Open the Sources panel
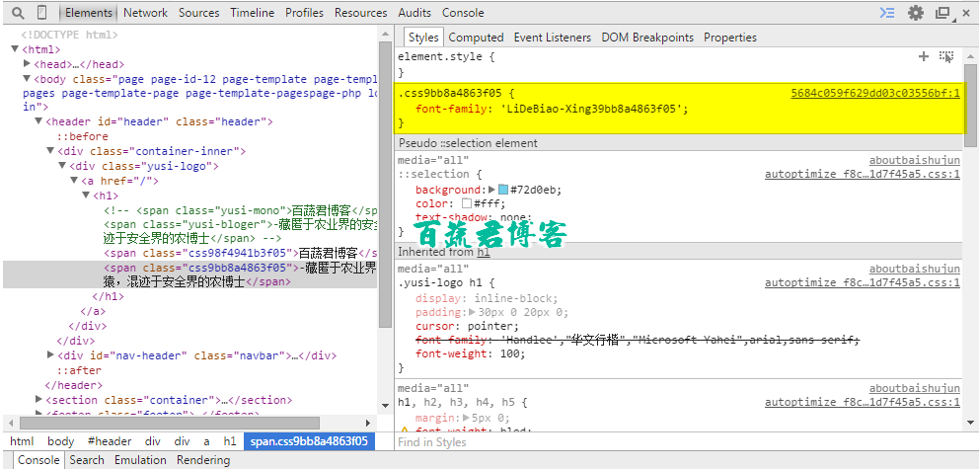This screenshot has width=980, height=469. click(x=198, y=13)
